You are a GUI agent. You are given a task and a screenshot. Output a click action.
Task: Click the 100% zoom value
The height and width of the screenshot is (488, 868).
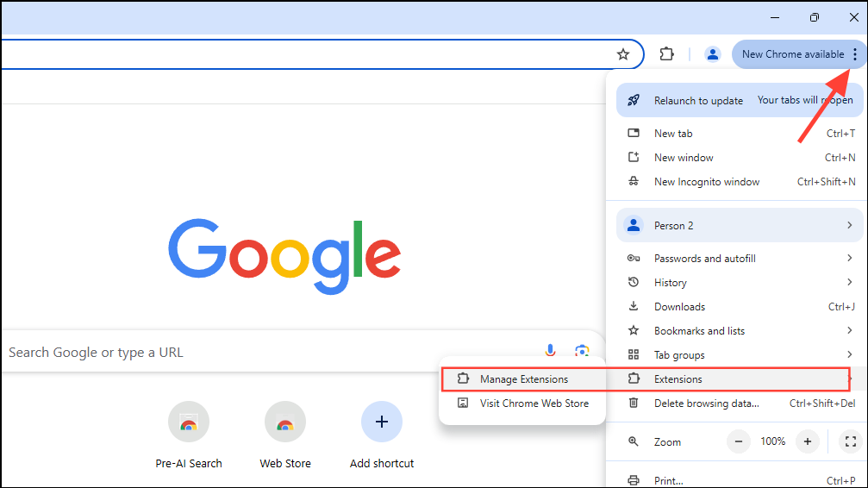pyautogui.click(x=773, y=441)
